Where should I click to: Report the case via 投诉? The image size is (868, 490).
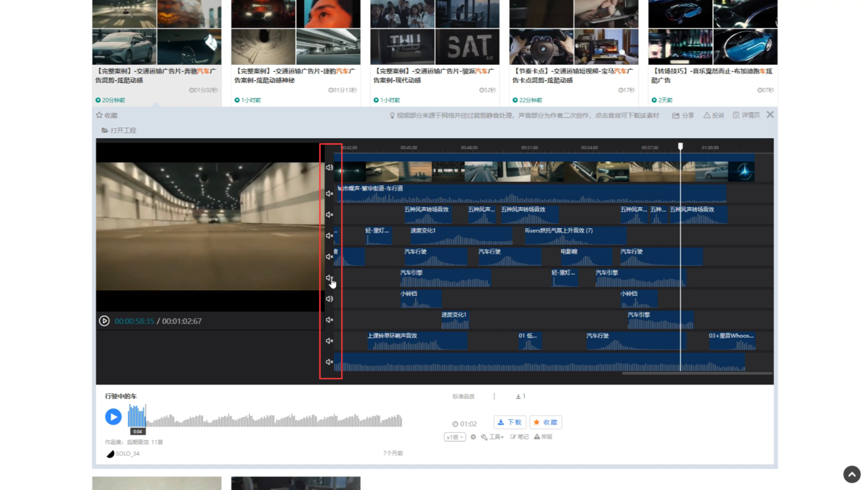pyautogui.click(x=714, y=115)
